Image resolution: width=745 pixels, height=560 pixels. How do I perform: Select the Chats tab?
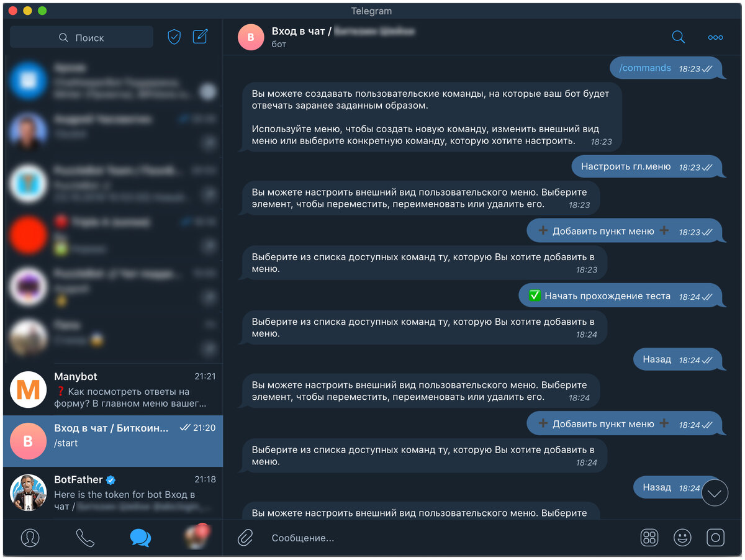140,538
